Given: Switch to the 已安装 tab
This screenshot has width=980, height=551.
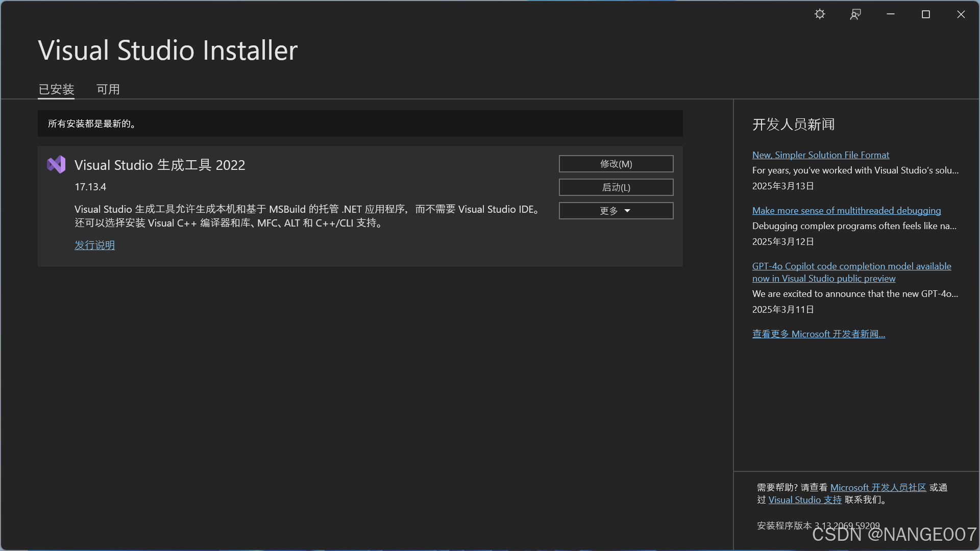Looking at the screenshot, I should (56, 89).
